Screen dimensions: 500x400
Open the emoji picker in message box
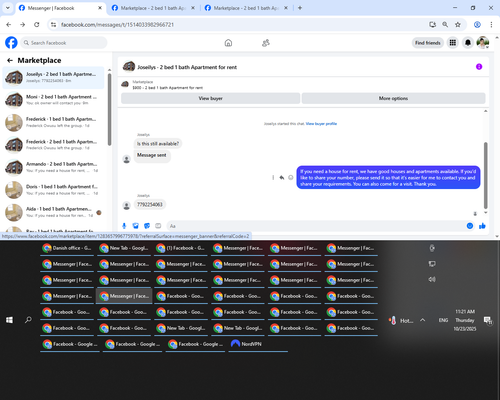(470, 226)
